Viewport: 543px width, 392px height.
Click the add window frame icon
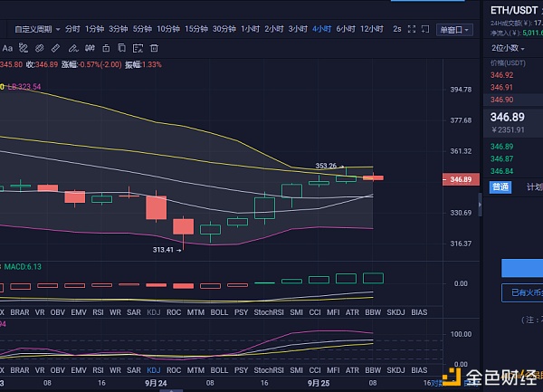coord(425,29)
